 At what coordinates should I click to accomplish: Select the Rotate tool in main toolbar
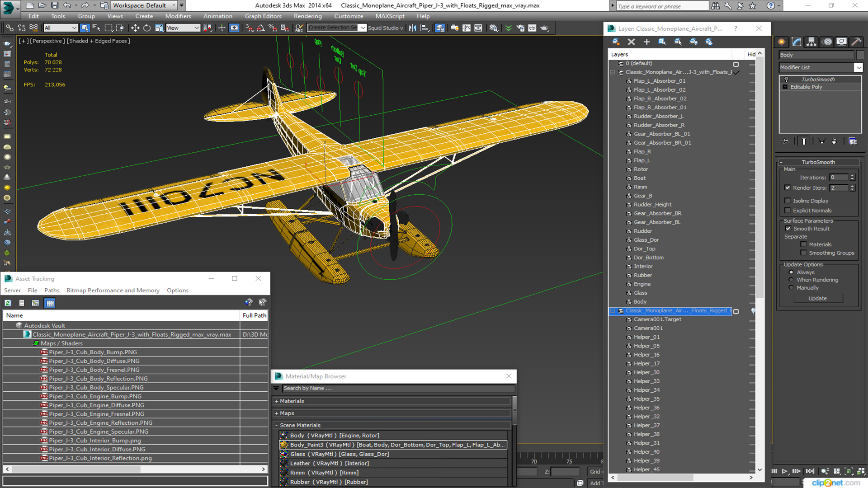click(x=147, y=28)
